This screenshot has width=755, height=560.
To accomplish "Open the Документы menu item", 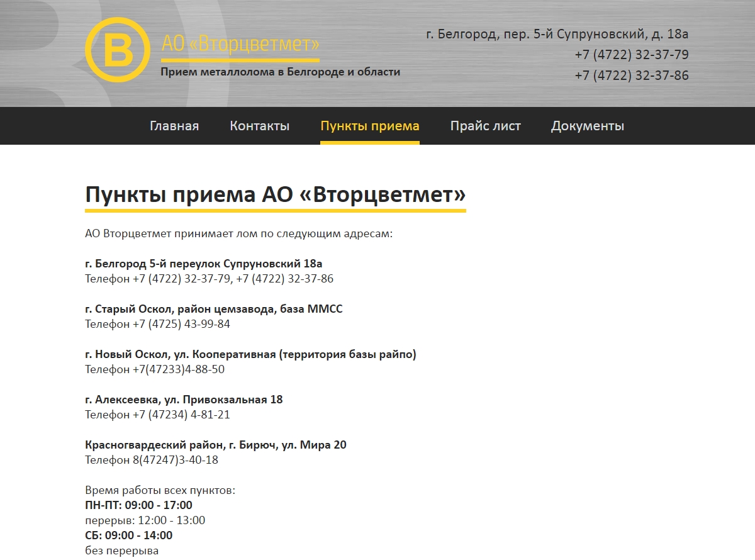I will coord(587,126).
